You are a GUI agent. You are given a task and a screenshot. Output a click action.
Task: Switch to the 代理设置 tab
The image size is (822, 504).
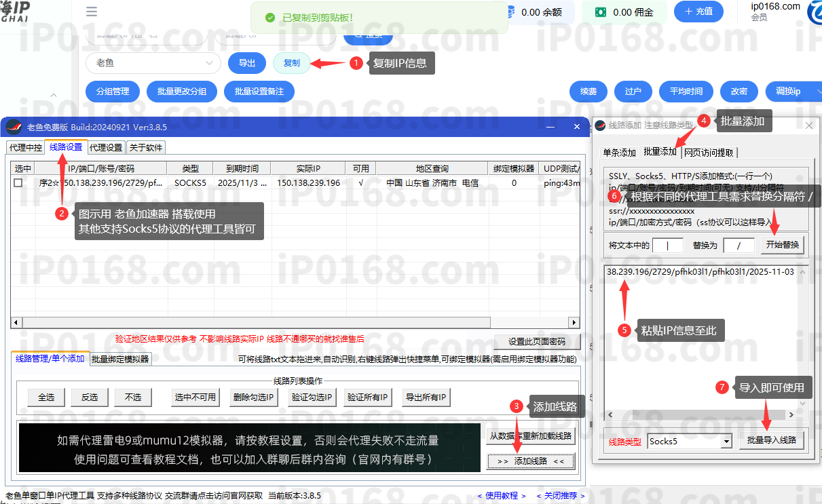(106, 147)
